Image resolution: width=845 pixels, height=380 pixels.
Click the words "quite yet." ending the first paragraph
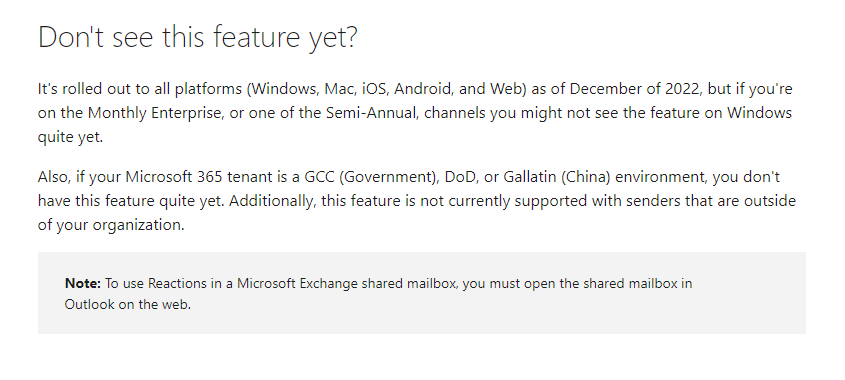[x=70, y=137]
